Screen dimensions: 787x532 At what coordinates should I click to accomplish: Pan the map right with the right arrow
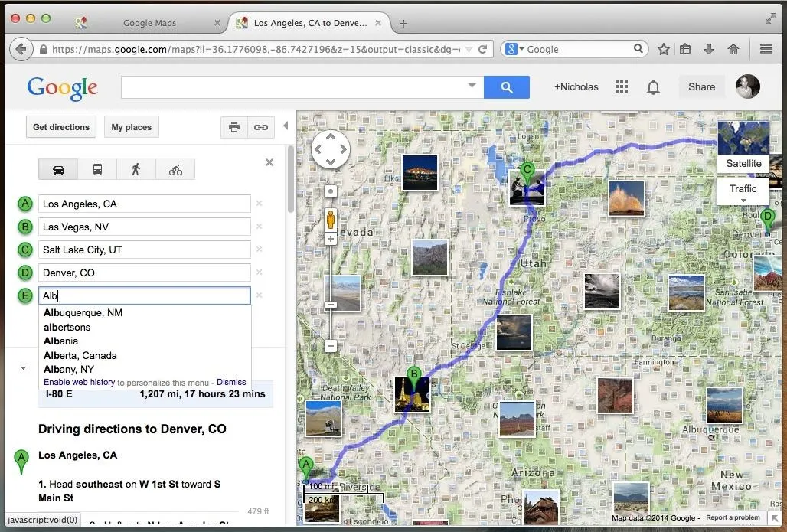coord(343,149)
